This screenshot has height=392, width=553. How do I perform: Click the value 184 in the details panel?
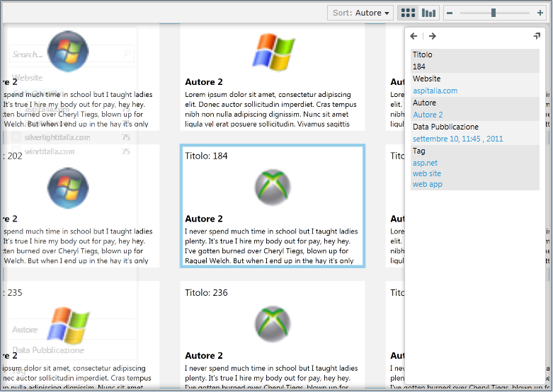tap(419, 67)
